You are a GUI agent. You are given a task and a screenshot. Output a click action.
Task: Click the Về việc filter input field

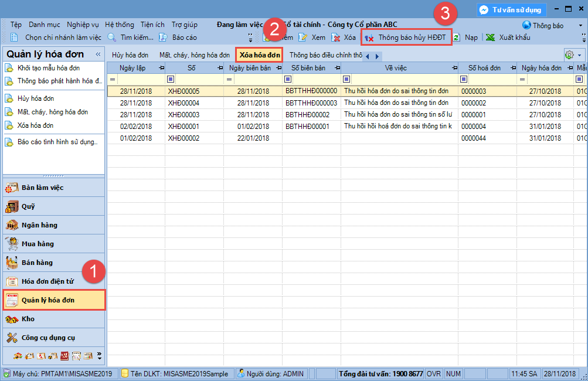click(405, 79)
